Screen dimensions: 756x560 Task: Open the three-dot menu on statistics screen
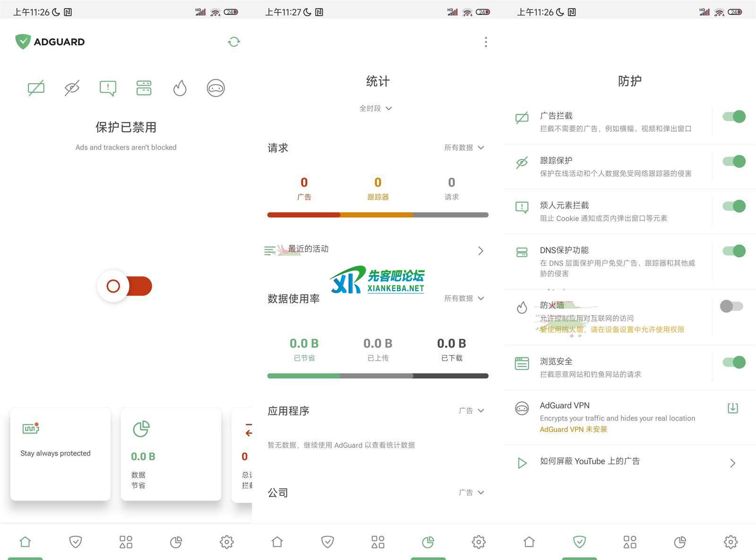coord(486,42)
